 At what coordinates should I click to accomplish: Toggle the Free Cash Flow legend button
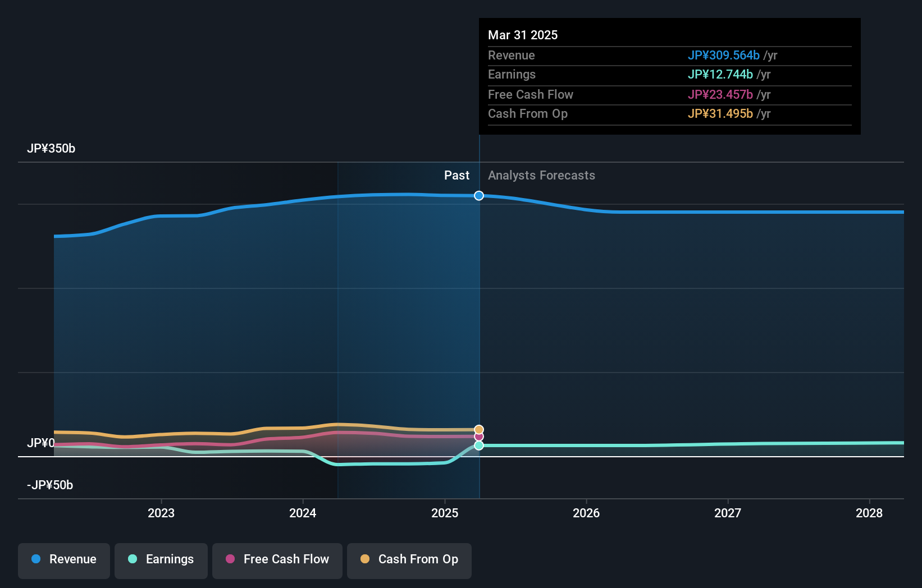click(277, 561)
